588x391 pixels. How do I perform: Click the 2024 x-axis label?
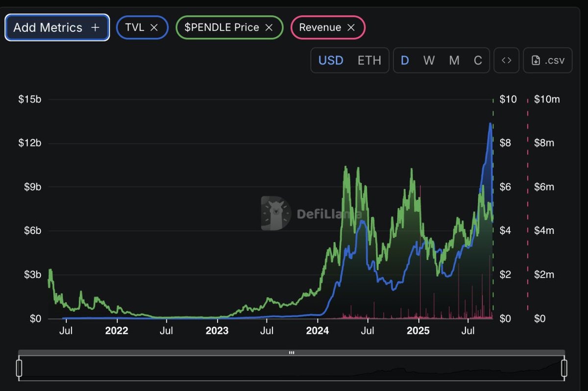coord(318,331)
